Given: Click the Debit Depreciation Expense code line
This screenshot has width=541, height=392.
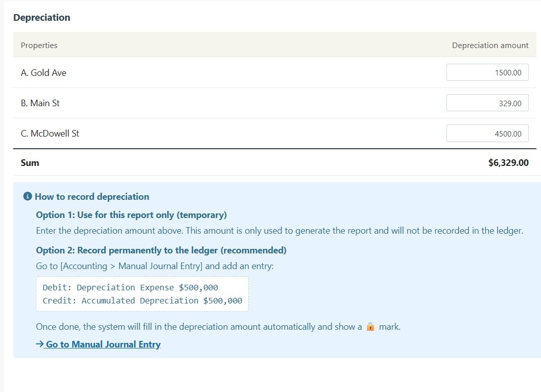Looking at the screenshot, I should pyautogui.click(x=130, y=287).
